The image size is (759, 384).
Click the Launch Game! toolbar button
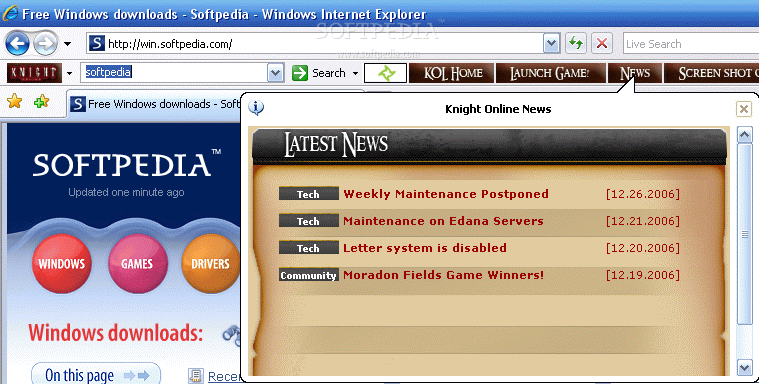[x=550, y=73]
